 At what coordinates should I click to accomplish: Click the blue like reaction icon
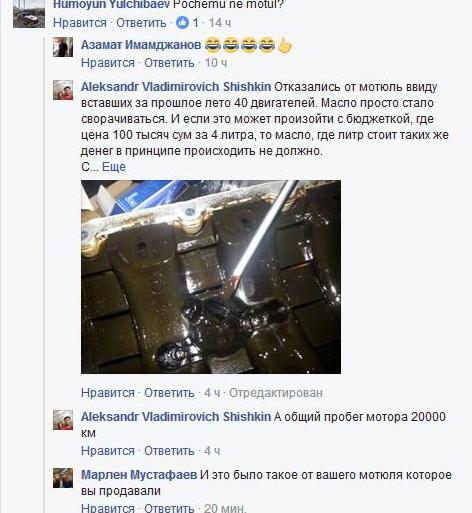182,23
